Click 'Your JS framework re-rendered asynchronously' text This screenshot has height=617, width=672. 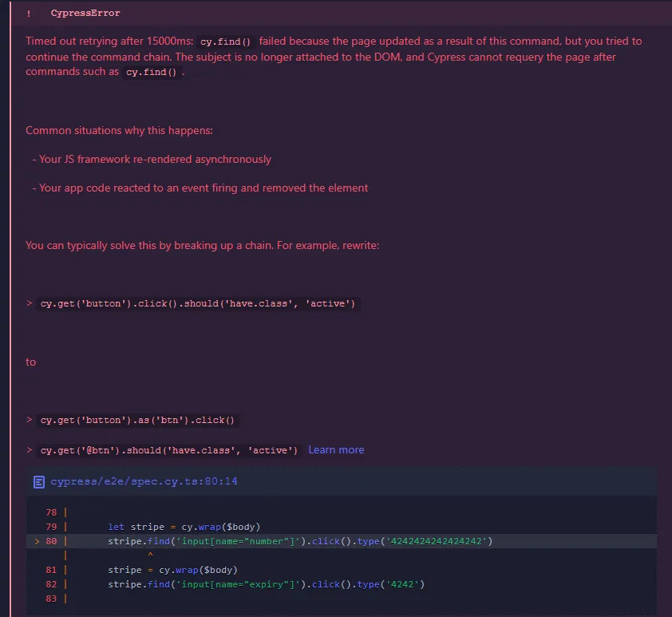coord(155,159)
